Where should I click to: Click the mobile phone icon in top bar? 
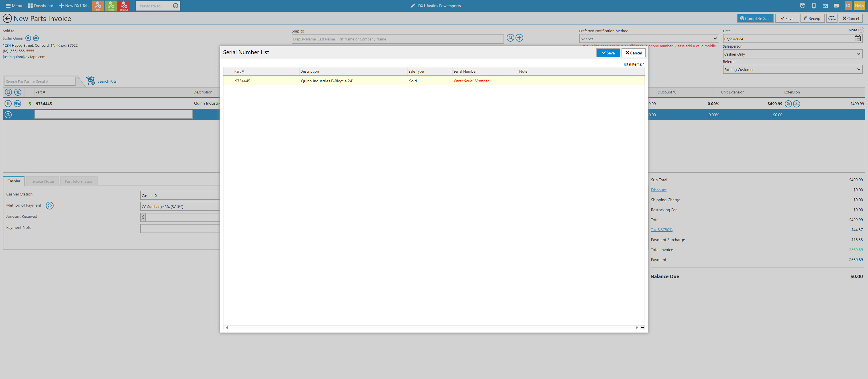tap(814, 6)
